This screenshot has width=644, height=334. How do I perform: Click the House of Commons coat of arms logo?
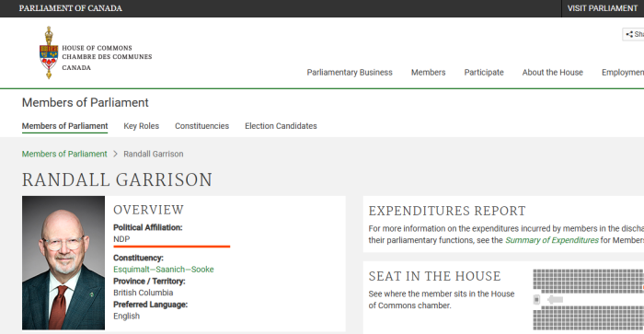point(49,52)
